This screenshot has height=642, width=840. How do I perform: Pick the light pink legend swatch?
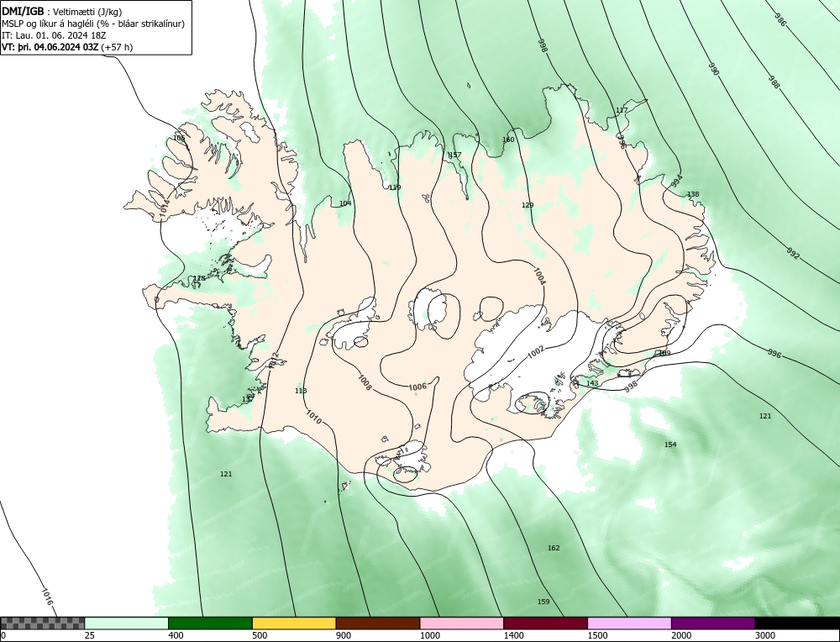(x=462, y=624)
